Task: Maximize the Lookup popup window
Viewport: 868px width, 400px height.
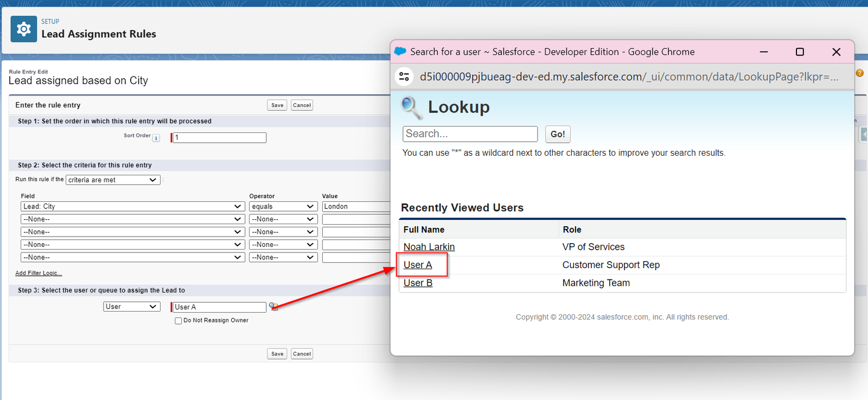Action: pyautogui.click(x=800, y=52)
